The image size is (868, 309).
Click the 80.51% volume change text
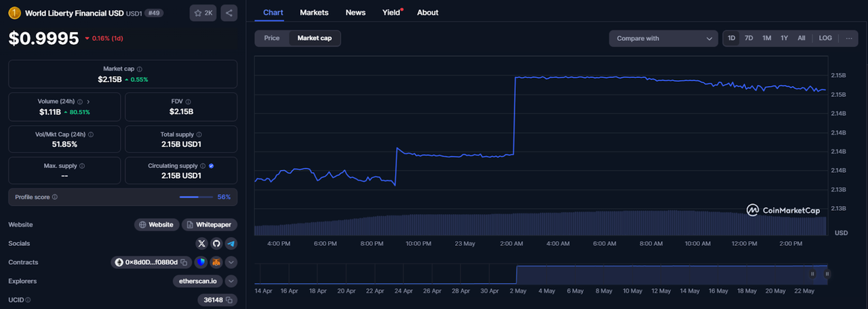pyautogui.click(x=80, y=112)
